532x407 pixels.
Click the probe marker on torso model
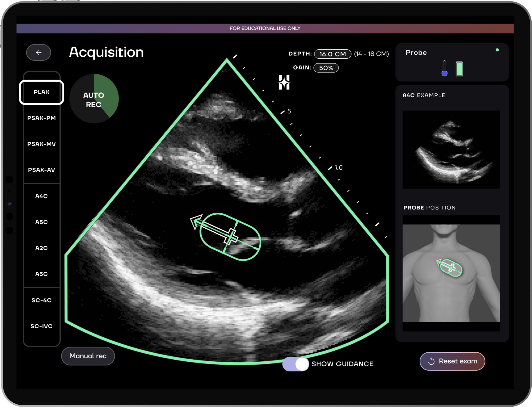[451, 267]
